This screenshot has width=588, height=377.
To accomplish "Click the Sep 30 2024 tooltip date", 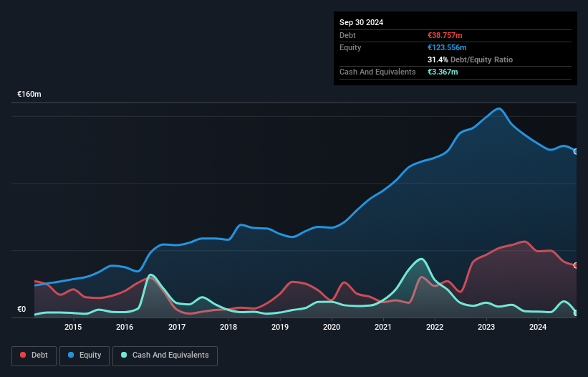I will [361, 22].
